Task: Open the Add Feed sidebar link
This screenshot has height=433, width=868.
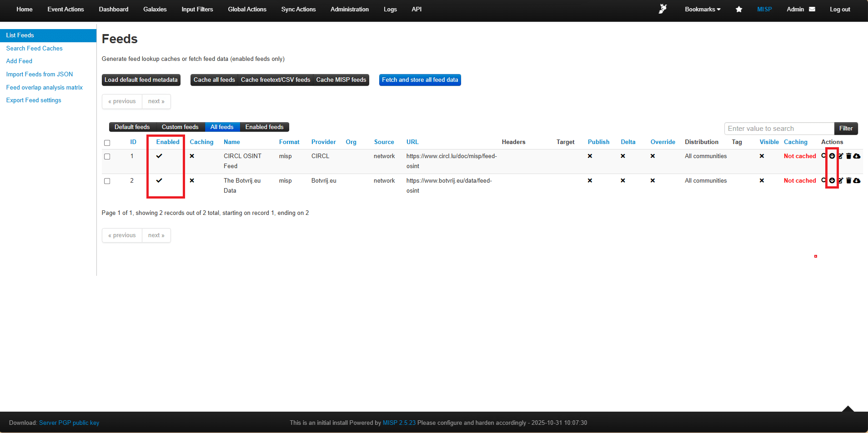Action: [x=19, y=61]
